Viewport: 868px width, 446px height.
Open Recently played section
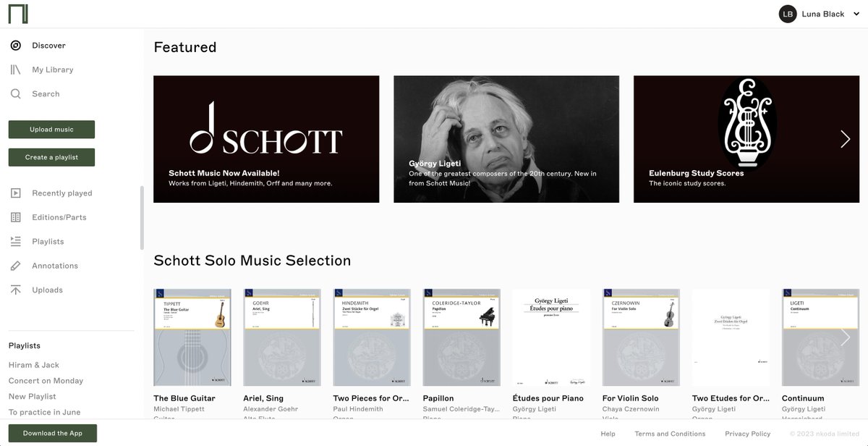coord(62,193)
